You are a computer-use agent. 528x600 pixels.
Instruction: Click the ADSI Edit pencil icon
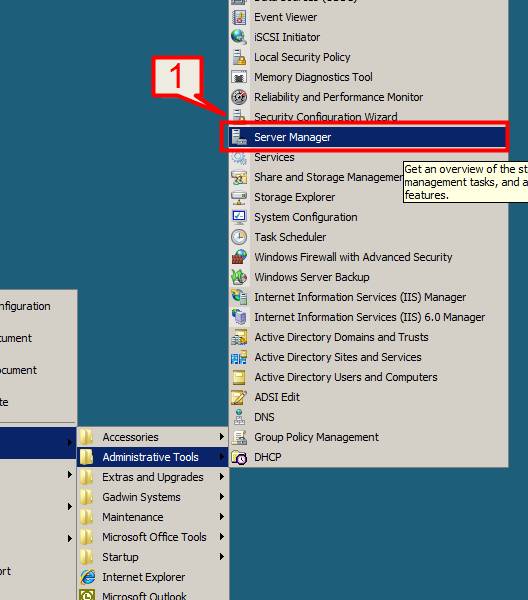pyautogui.click(x=239, y=397)
